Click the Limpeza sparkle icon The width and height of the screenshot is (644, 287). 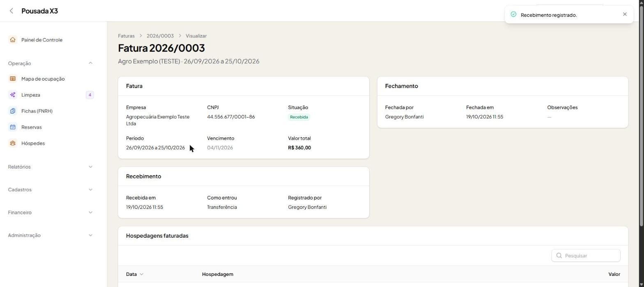click(13, 95)
